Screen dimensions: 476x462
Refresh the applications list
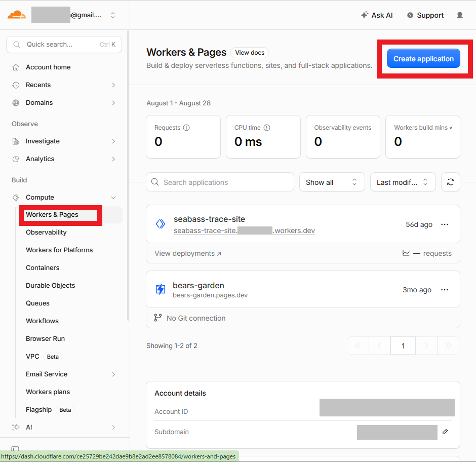coord(451,182)
